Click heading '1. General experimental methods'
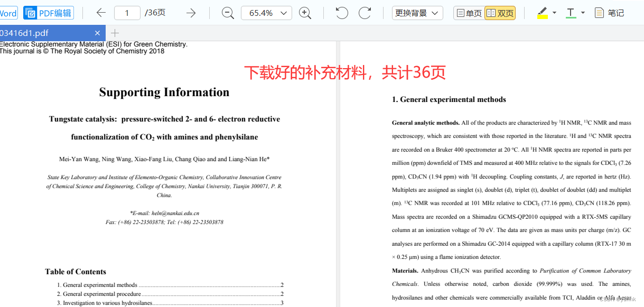The height and width of the screenshot is (307, 644). pos(449,99)
